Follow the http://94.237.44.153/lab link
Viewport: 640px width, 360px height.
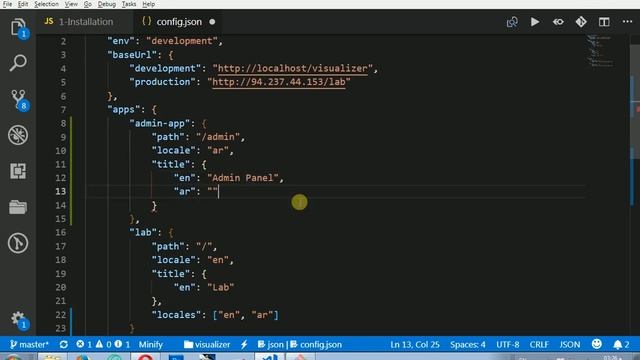pos(279,82)
